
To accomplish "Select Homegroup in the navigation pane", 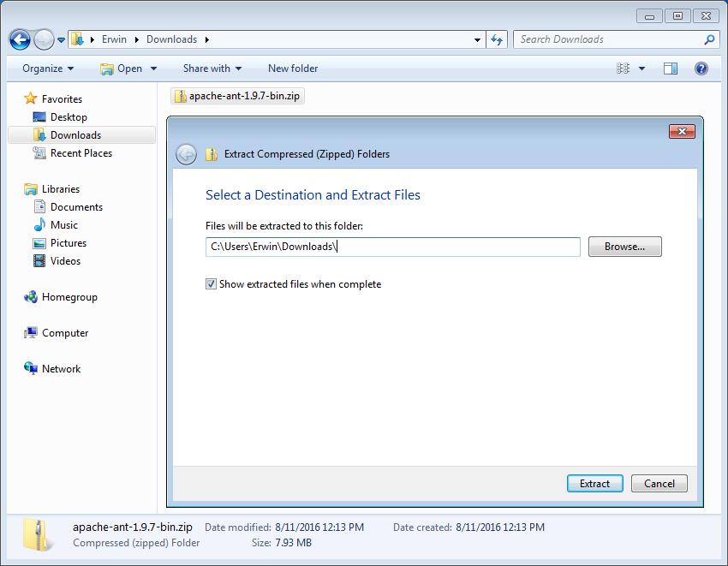I will [69, 297].
